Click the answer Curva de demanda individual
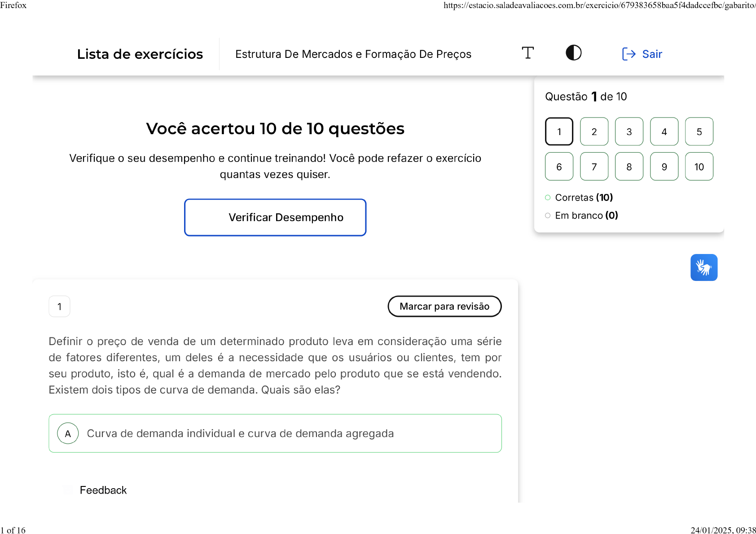 [240, 433]
